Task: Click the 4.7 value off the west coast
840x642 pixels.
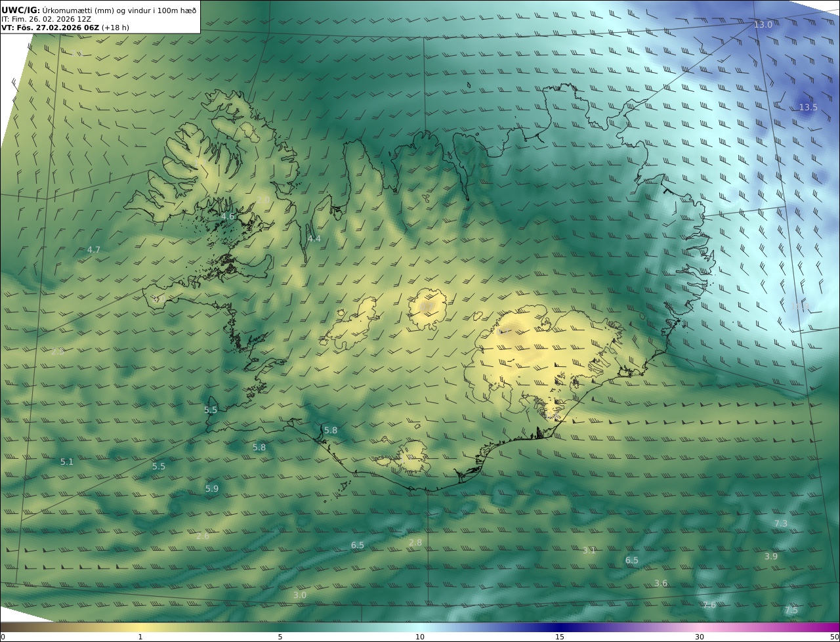Action: point(94,250)
